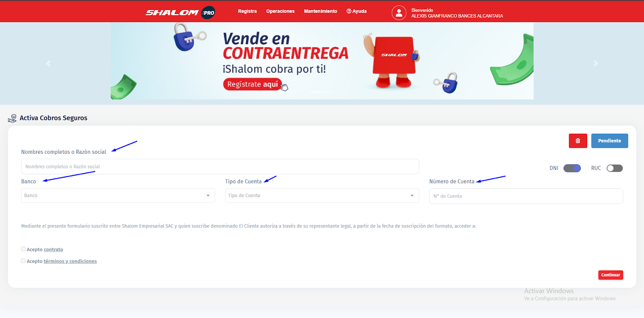Open the Mantenimiento menu

click(320, 11)
